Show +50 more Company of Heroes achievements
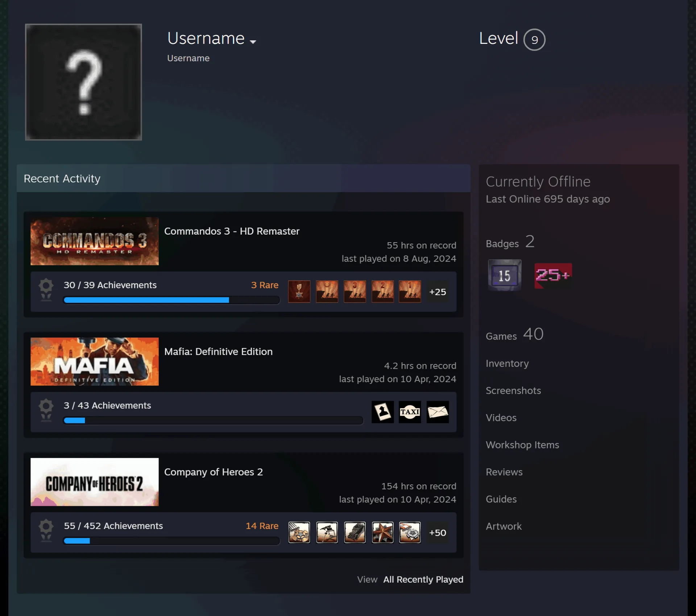This screenshot has width=696, height=616. coord(438,532)
